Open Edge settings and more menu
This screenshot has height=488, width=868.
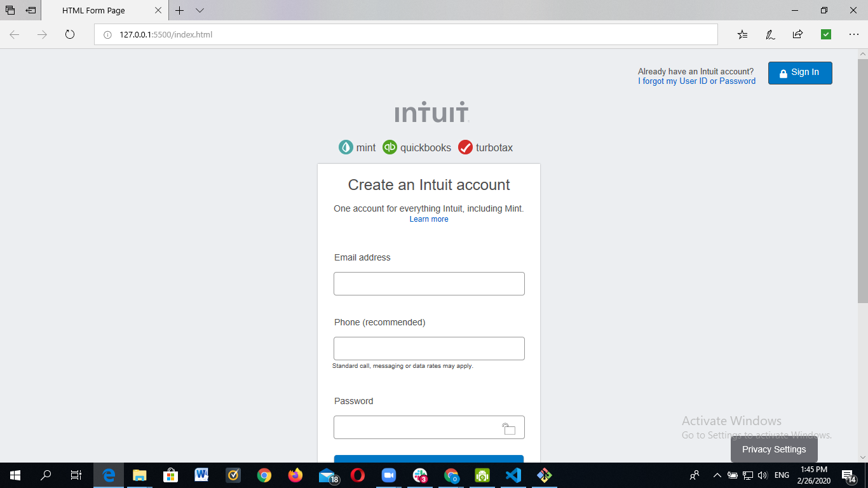coord(853,34)
